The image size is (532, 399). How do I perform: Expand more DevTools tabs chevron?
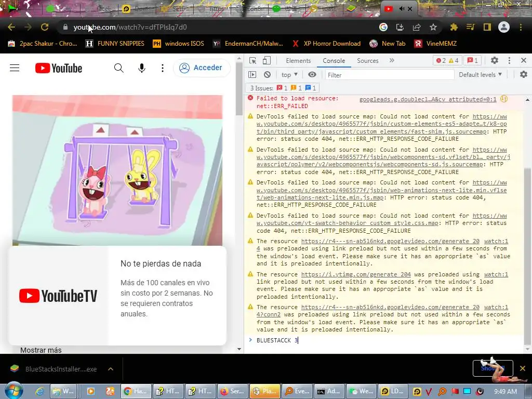(x=392, y=60)
